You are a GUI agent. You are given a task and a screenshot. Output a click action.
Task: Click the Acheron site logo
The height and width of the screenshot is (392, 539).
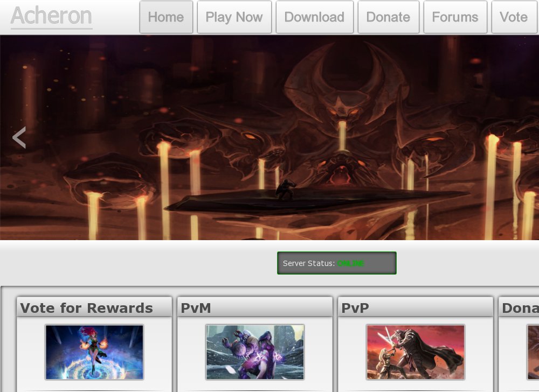point(51,16)
